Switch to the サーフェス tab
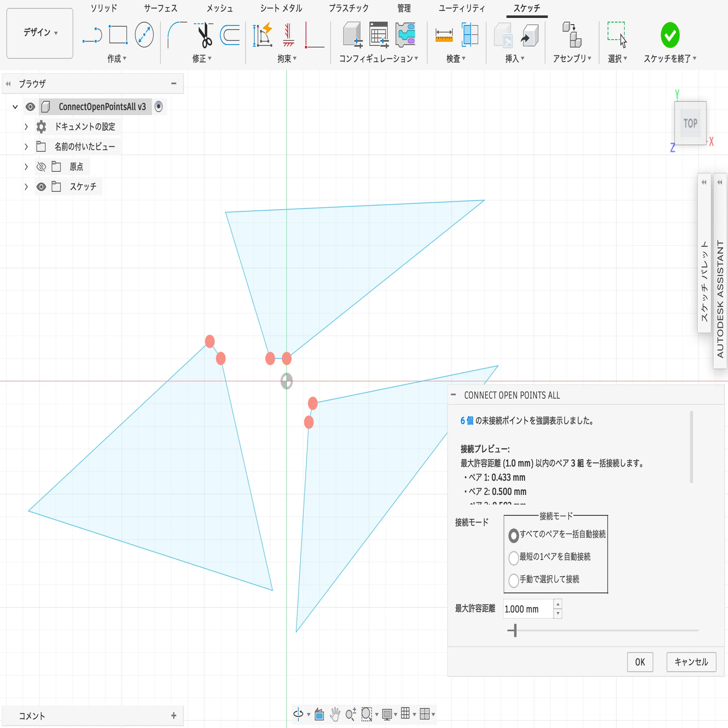Screen dimensions: 728x728 point(161,8)
